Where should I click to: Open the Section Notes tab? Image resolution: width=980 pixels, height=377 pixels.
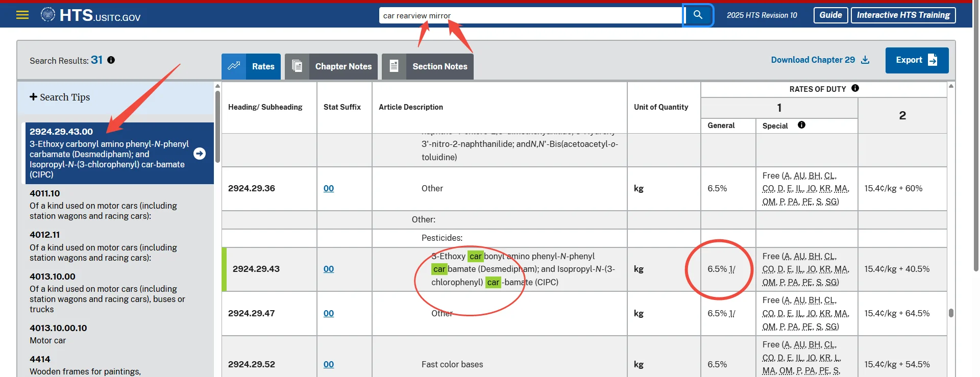click(x=428, y=66)
